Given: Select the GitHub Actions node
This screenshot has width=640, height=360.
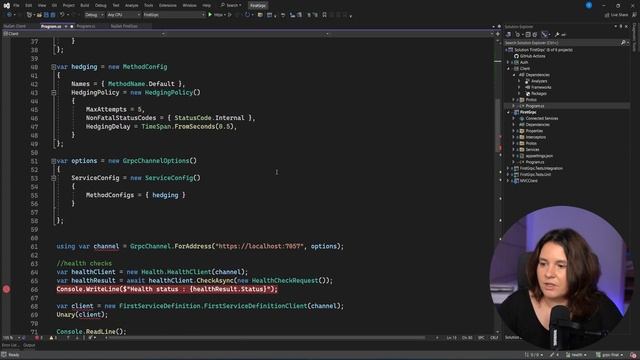Looking at the screenshot, I should point(532,56).
